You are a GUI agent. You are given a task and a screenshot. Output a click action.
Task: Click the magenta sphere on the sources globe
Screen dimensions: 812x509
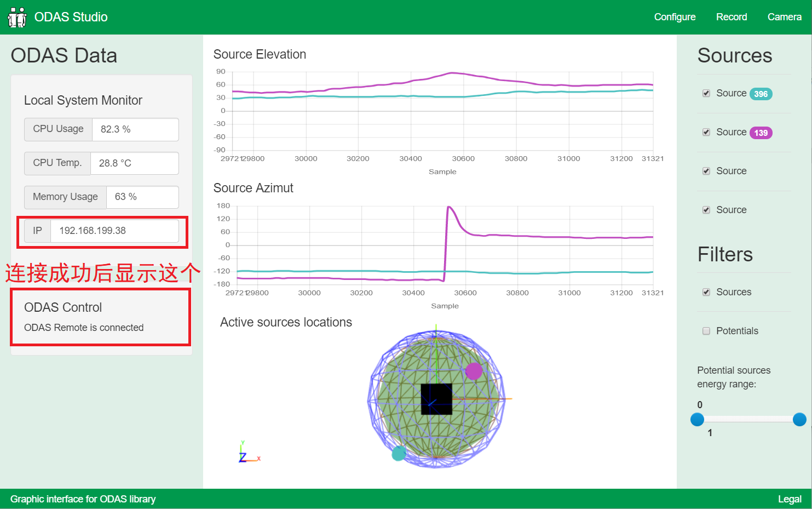pos(474,370)
